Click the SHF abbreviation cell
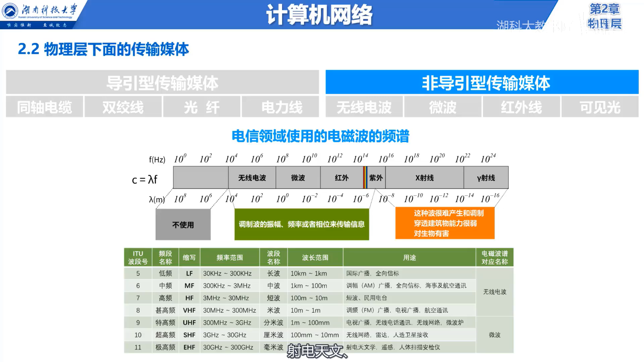 189,335
